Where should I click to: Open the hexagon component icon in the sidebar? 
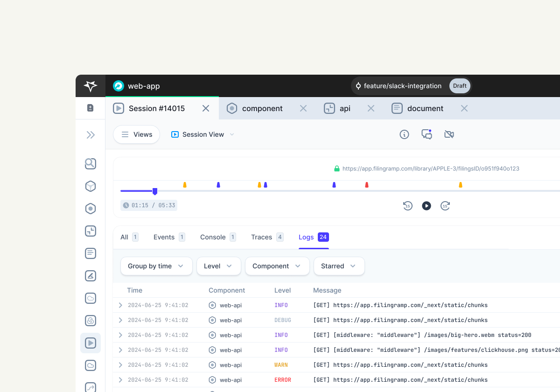[x=91, y=209]
